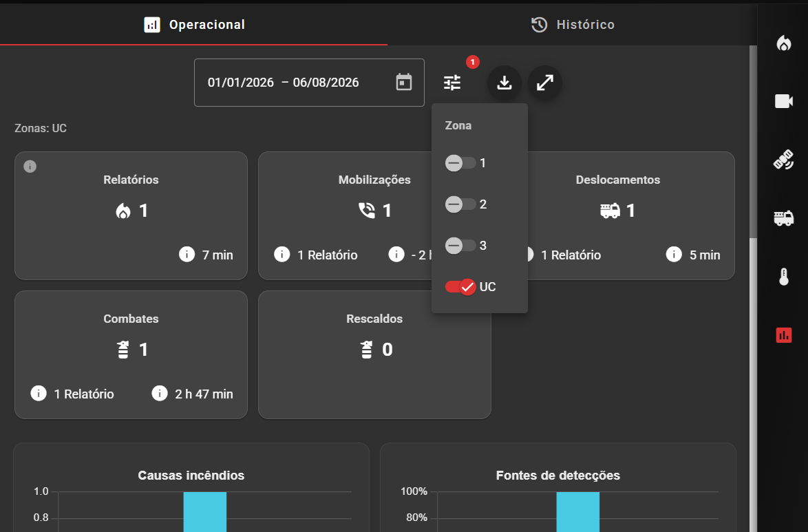Click the truck icon in Deslocamentos card
Viewport: 808px width, 532px height.
pyautogui.click(x=610, y=211)
